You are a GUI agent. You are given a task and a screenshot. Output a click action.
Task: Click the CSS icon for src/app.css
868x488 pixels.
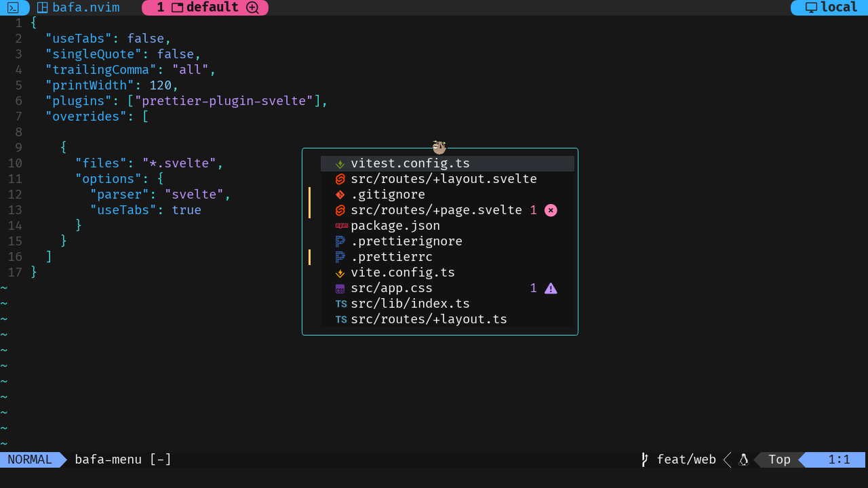tap(340, 288)
